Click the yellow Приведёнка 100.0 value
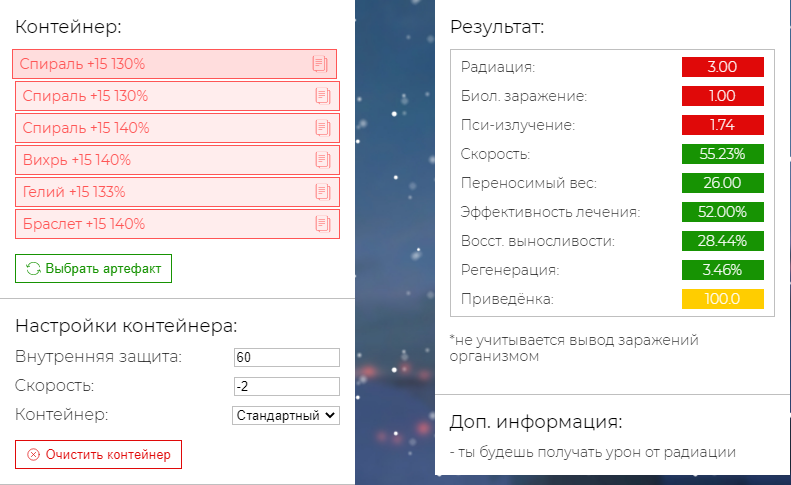The height and width of the screenshot is (485, 791). (722, 299)
